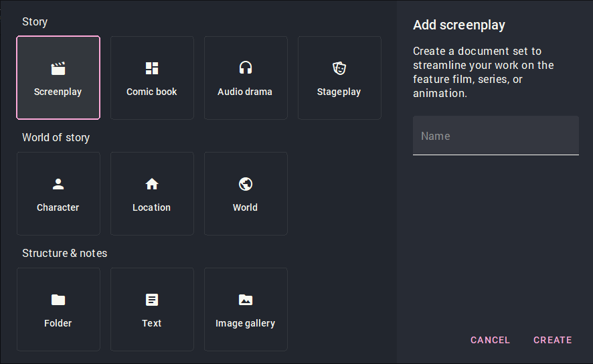
Task: Pick the Folder icon
Action: click(x=58, y=300)
